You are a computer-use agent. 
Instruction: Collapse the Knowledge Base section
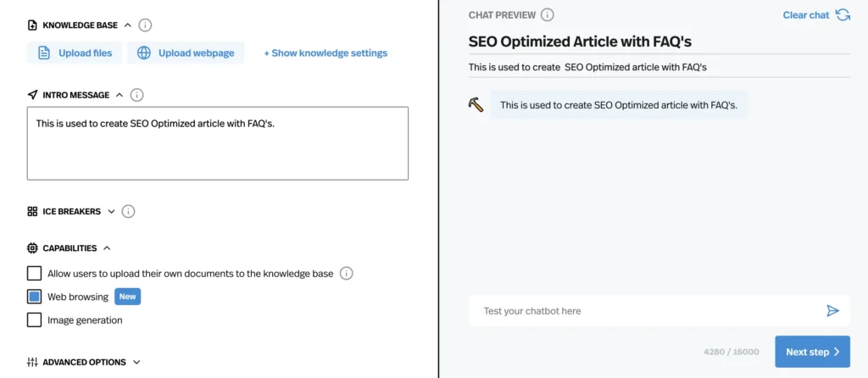(128, 25)
